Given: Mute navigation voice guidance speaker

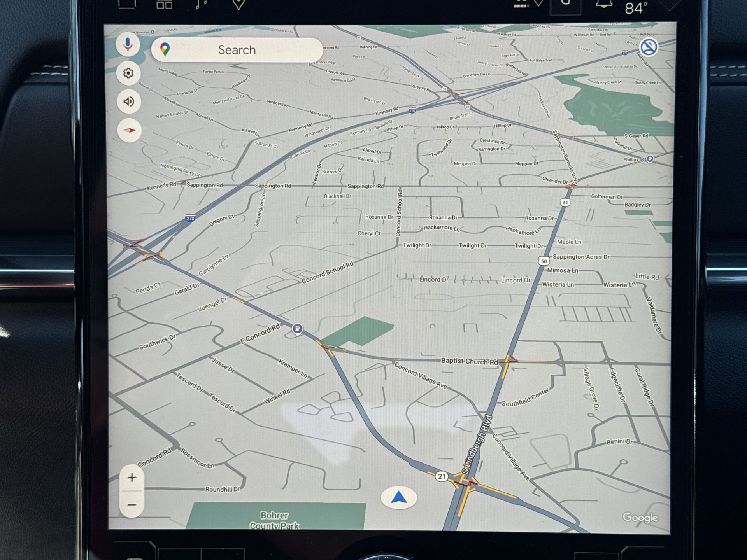Looking at the screenshot, I should (x=129, y=102).
